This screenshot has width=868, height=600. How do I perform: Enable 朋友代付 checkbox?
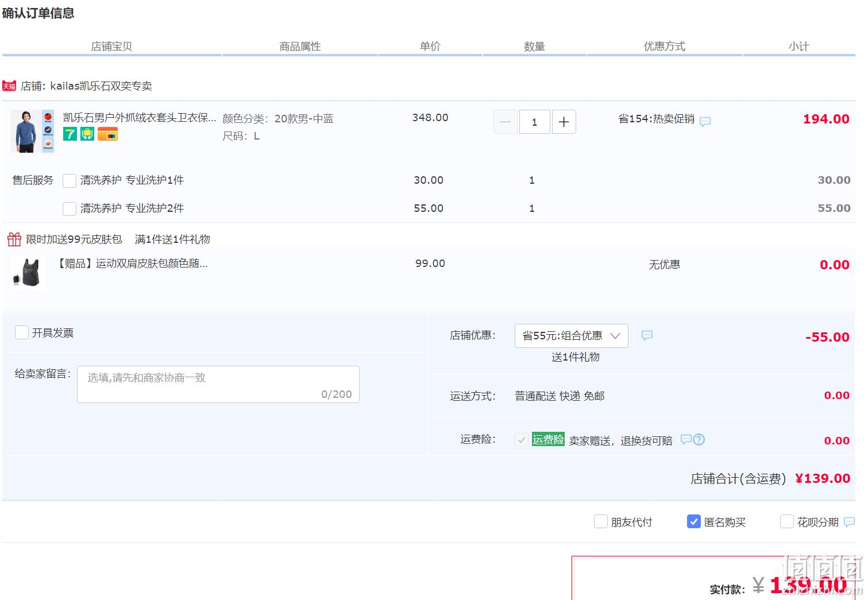601,521
